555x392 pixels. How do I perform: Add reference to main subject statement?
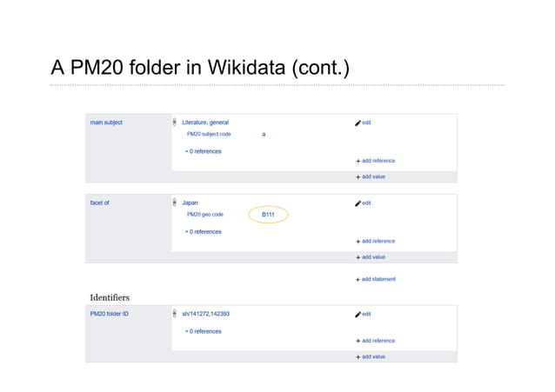point(376,161)
